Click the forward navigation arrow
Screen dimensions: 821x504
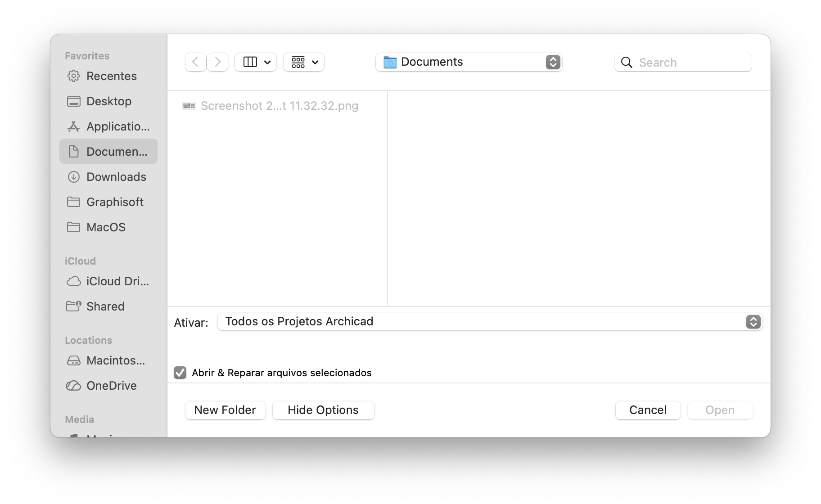(x=217, y=62)
